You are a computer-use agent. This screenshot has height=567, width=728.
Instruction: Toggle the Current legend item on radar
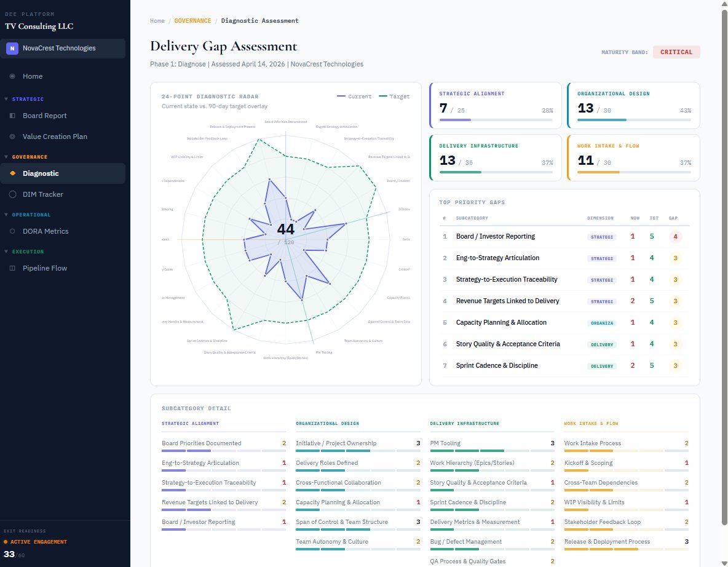pos(354,97)
